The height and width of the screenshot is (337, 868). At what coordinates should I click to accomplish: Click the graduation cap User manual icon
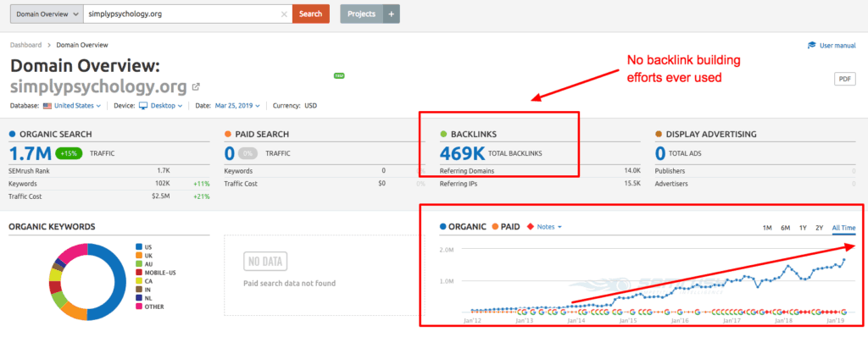click(811, 46)
